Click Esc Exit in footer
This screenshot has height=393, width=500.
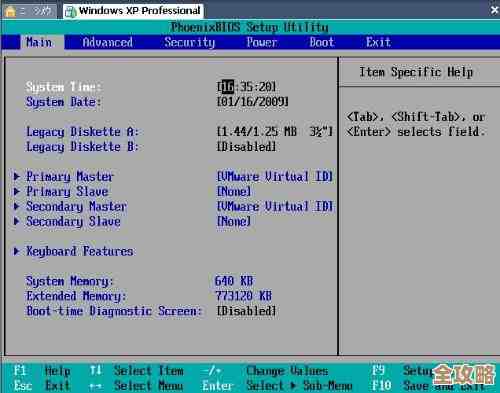[x=42, y=386]
